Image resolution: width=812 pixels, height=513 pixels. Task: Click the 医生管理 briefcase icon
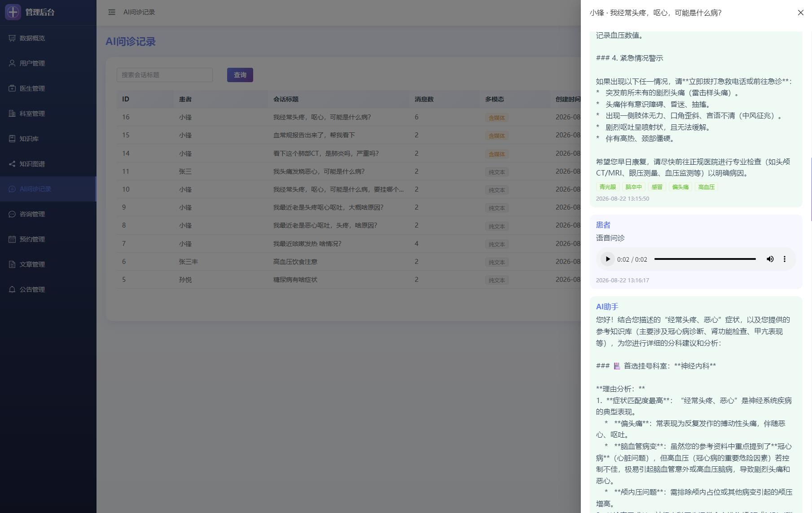pos(12,88)
